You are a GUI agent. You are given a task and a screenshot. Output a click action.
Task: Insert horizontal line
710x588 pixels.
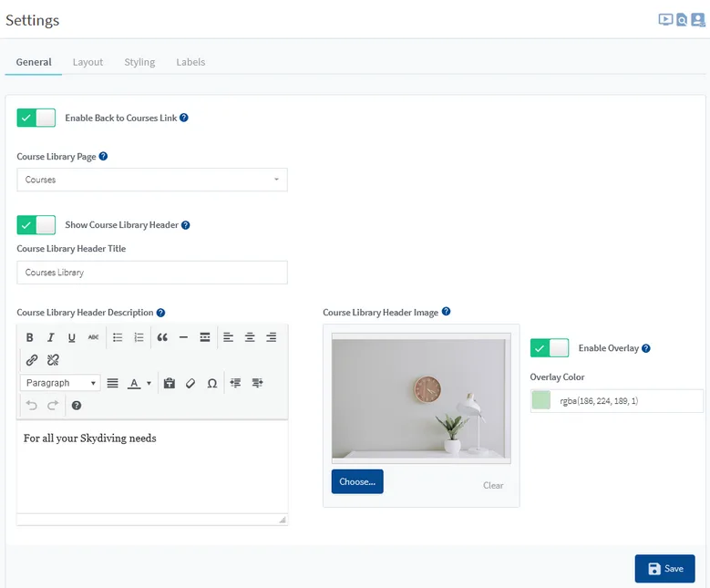(183, 337)
